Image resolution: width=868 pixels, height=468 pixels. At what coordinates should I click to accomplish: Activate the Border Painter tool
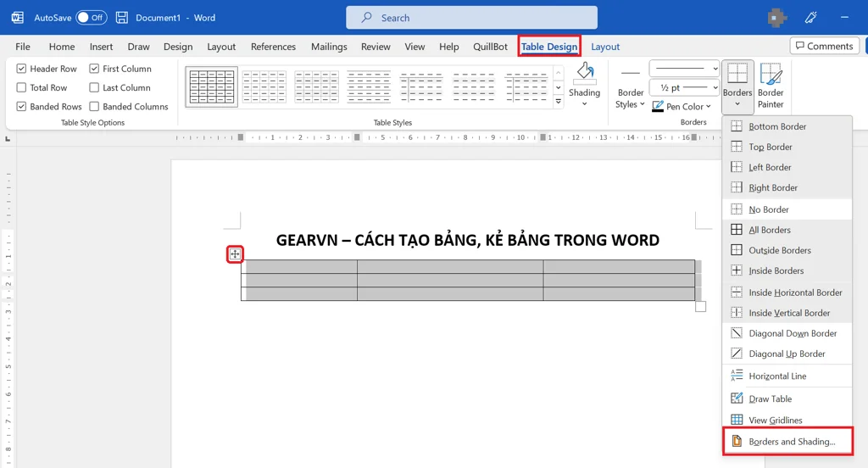click(x=771, y=86)
